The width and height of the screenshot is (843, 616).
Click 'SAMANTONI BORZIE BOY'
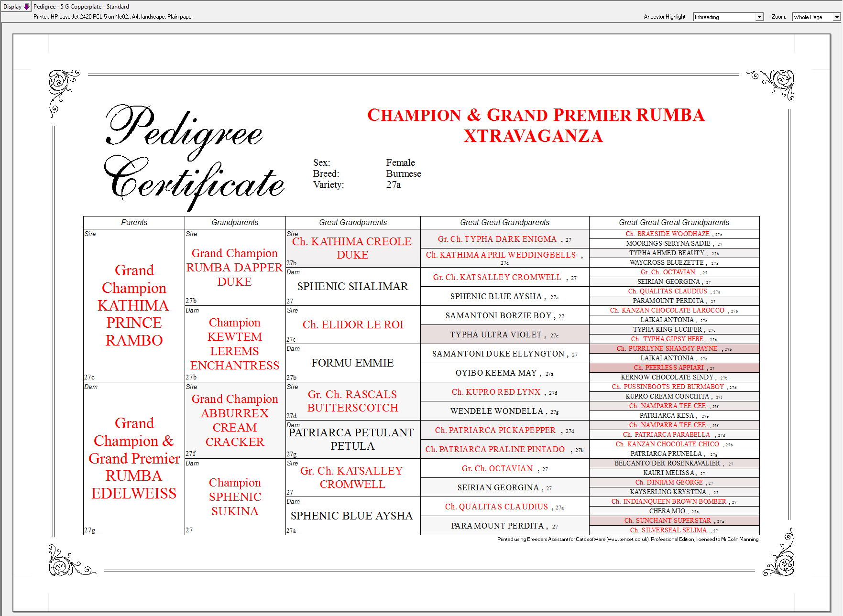point(505,315)
